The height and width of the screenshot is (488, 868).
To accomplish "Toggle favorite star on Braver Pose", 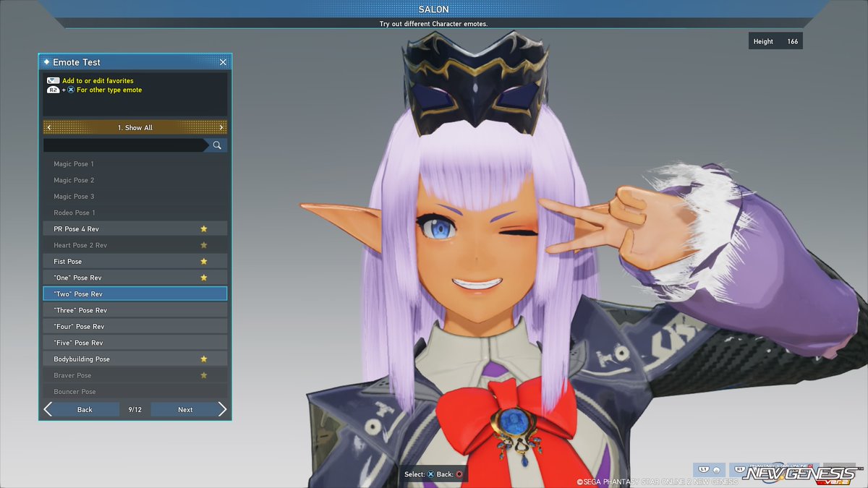I will [x=204, y=375].
